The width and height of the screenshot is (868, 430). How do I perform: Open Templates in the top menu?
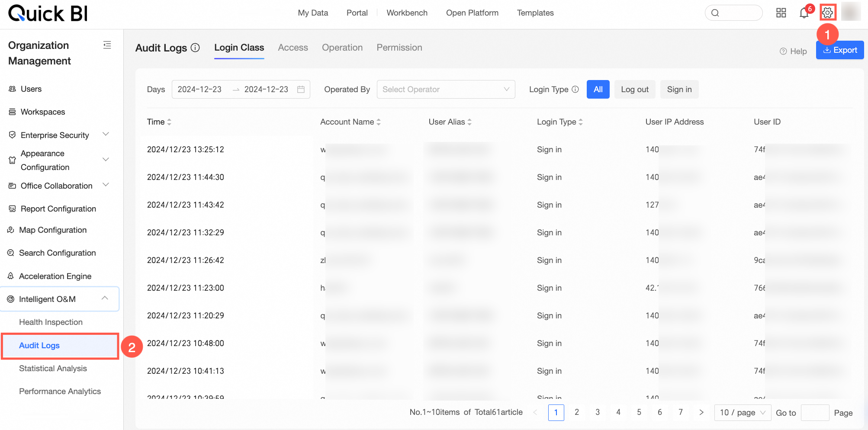(535, 13)
